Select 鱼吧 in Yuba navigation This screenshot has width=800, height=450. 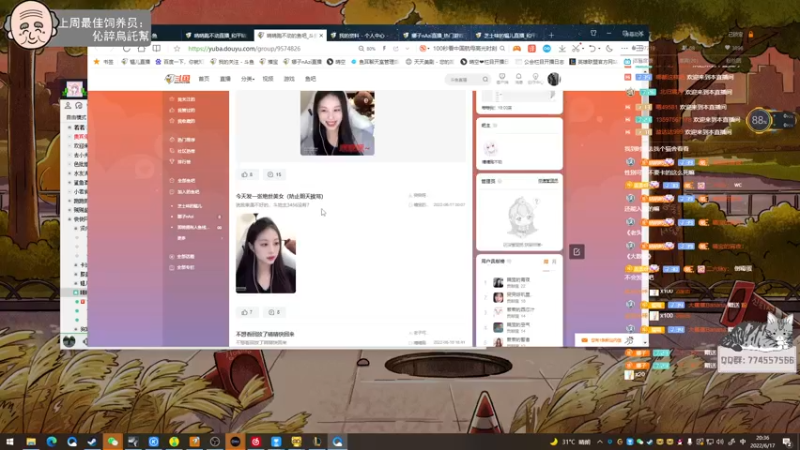point(310,79)
